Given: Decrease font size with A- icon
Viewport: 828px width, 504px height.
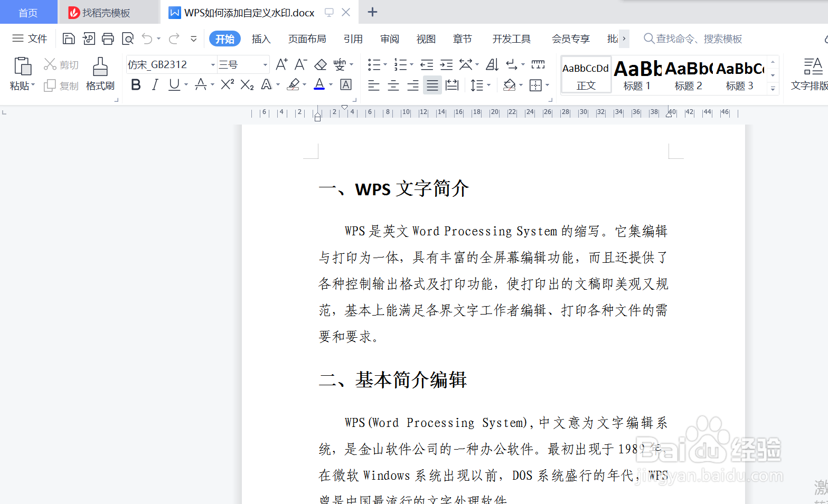Looking at the screenshot, I should (301, 64).
